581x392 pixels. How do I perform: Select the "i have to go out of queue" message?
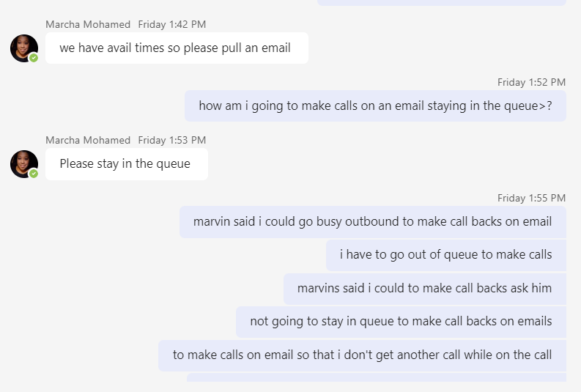tap(445, 255)
